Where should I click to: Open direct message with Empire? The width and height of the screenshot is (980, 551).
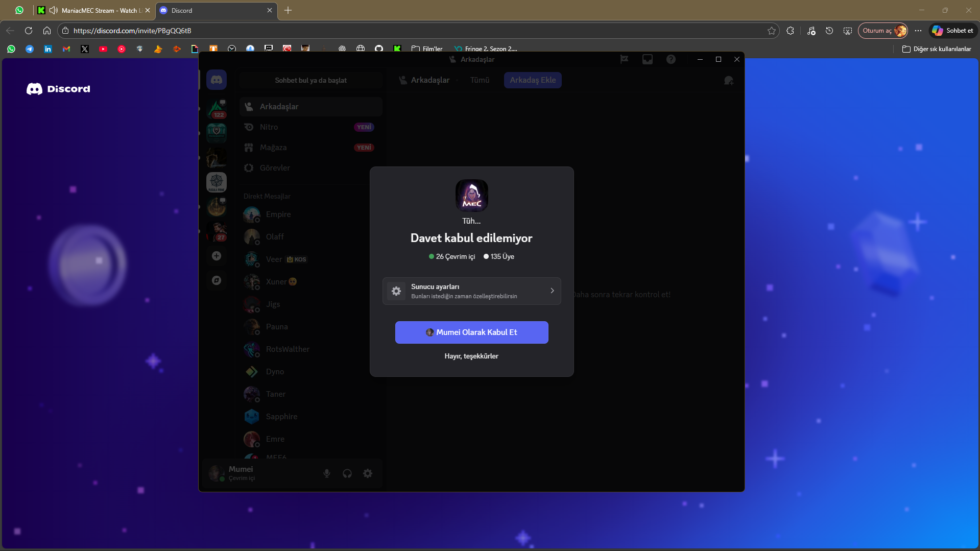(310, 214)
